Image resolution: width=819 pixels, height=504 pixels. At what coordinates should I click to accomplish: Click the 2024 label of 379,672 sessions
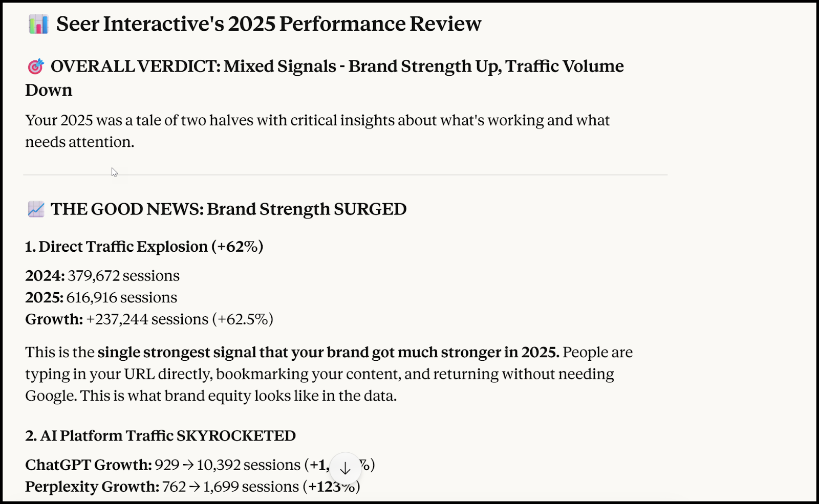pos(45,276)
